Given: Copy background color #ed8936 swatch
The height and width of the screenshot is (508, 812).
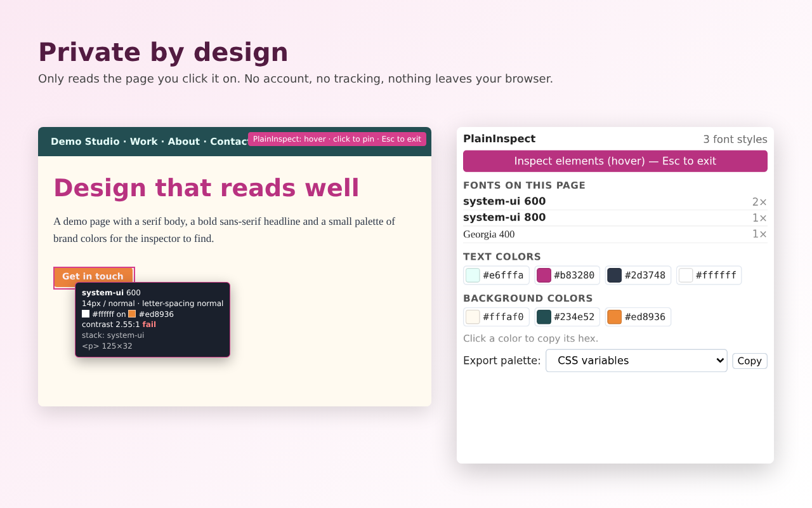Looking at the screenshot, I should [638, 317].
